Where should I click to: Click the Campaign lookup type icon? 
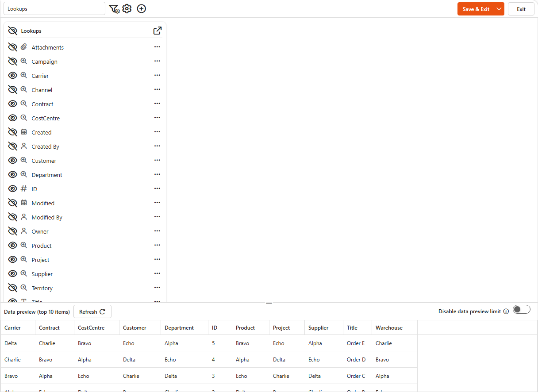(24, 61)
